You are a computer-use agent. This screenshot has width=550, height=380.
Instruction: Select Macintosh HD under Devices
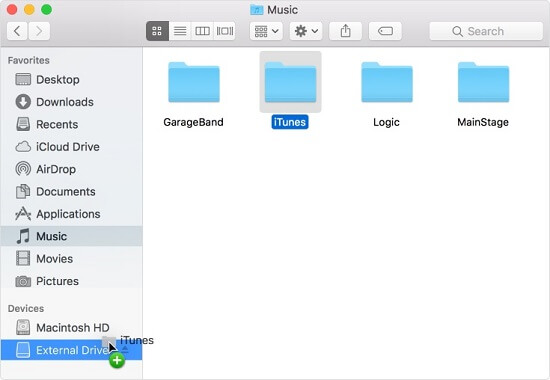coord(72,328)
